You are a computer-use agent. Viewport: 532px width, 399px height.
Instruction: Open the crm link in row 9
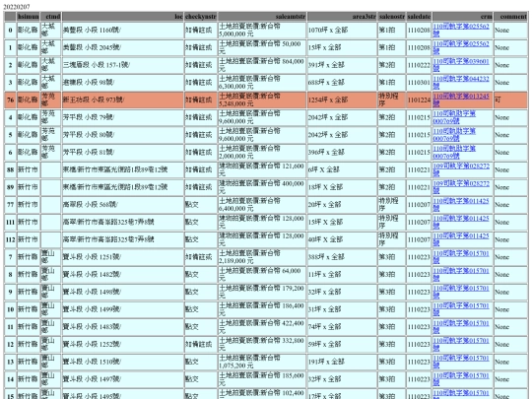pyautogui.click(x=461, y=292)
